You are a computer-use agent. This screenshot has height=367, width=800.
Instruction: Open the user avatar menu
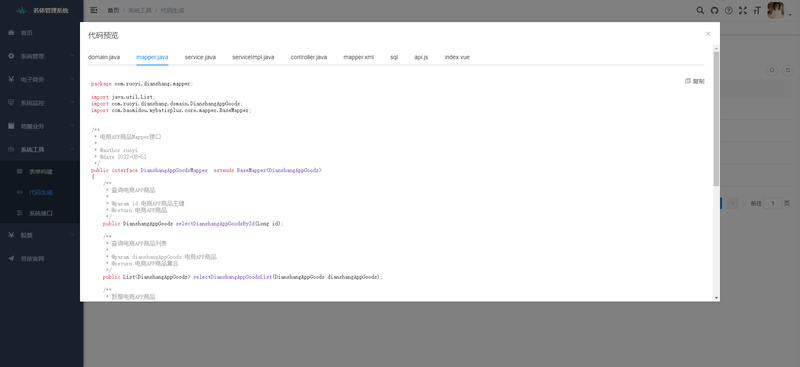tap(776, 10)
